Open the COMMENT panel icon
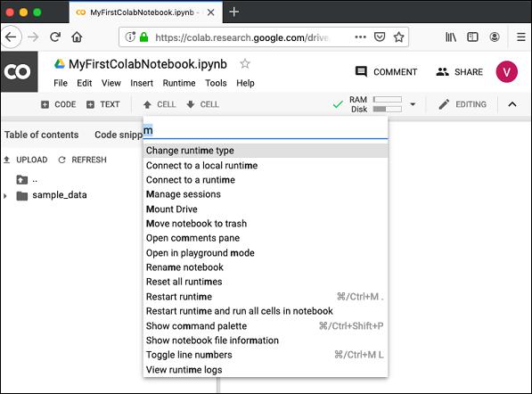 [x=361, y=71]
